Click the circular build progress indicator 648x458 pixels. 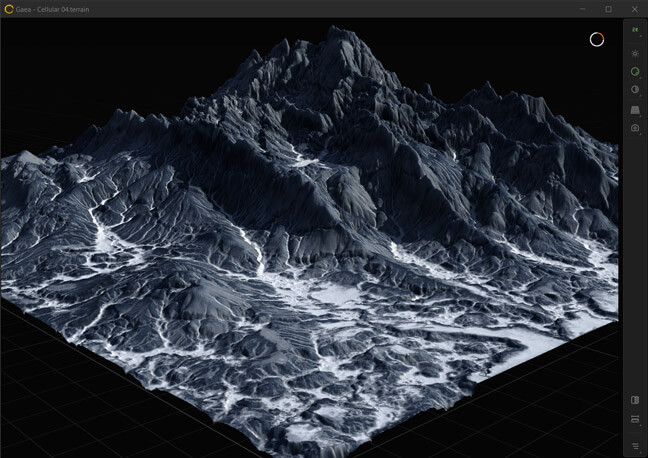click(597, 39)
